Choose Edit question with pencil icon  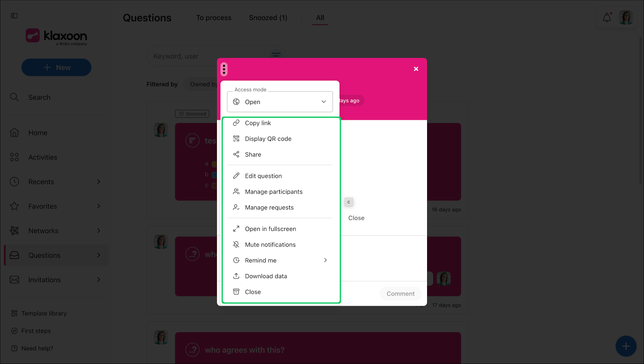280,176
